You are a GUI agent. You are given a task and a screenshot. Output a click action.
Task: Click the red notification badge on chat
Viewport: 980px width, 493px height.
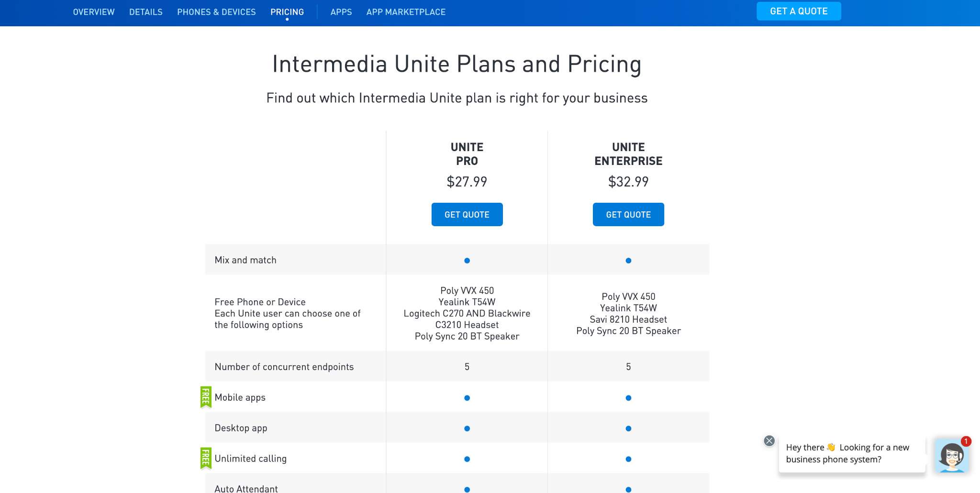point(966,441)
